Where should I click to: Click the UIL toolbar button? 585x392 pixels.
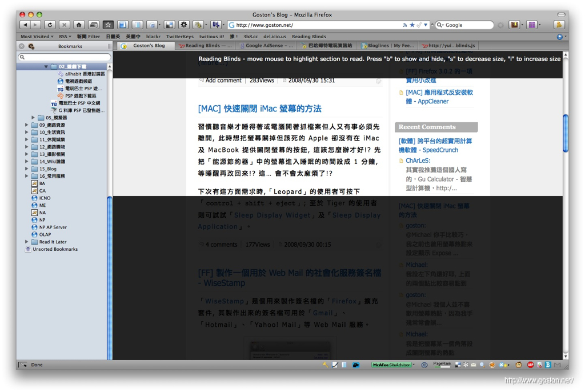click(x=215, y=25)
